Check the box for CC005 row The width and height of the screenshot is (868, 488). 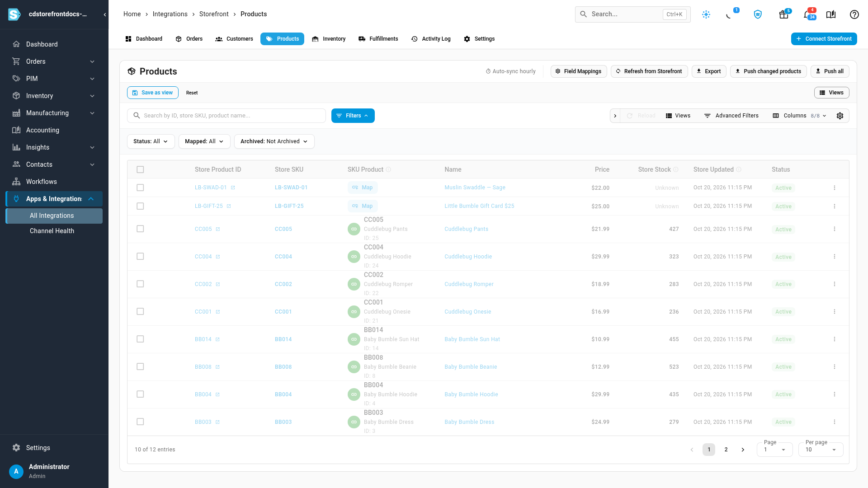coord(140,229)
